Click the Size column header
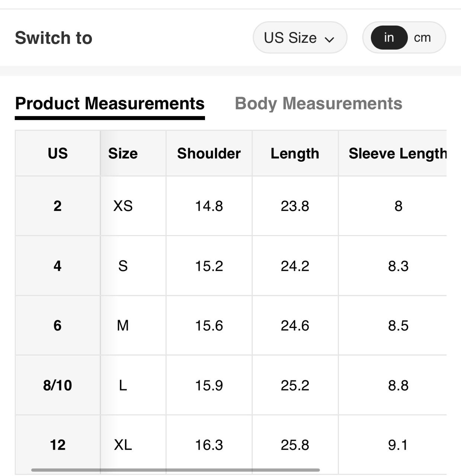Screen dimensions: 461x476 point(123,154)
